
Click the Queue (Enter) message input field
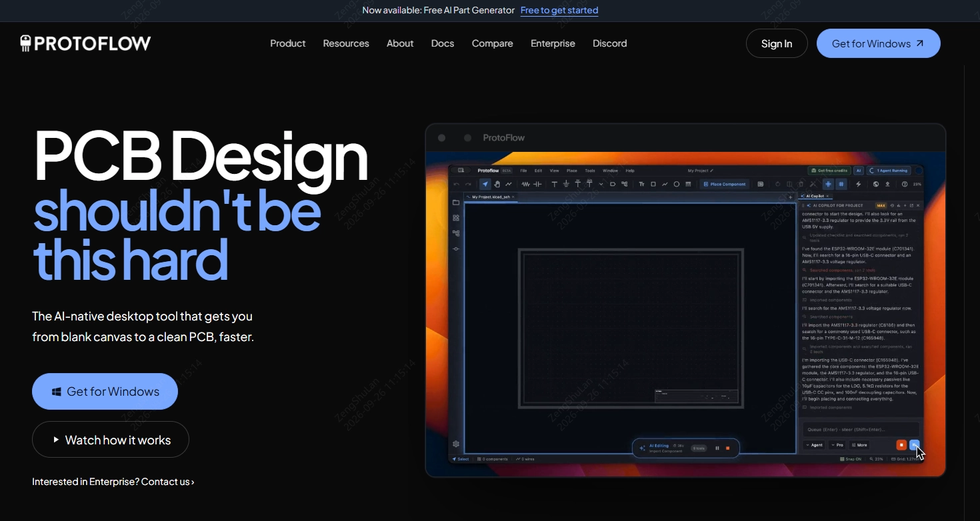861,430
